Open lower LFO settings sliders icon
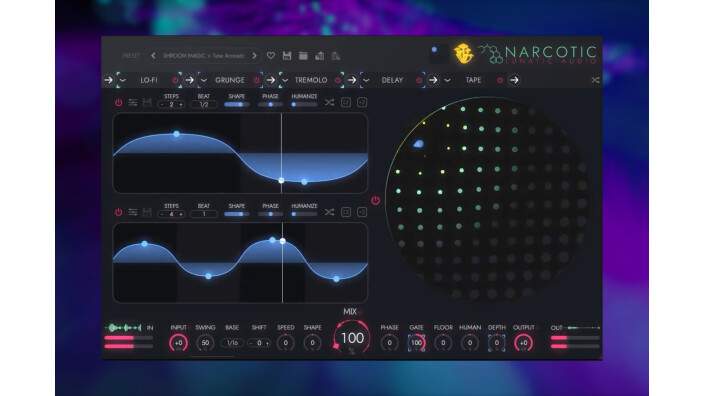 pos(132,212)
